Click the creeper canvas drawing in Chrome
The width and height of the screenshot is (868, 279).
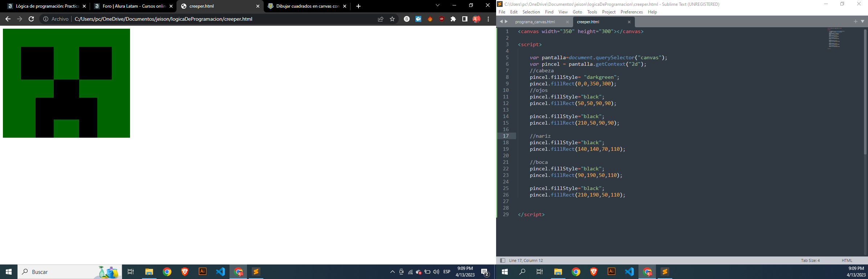click(x=66, y=83)
